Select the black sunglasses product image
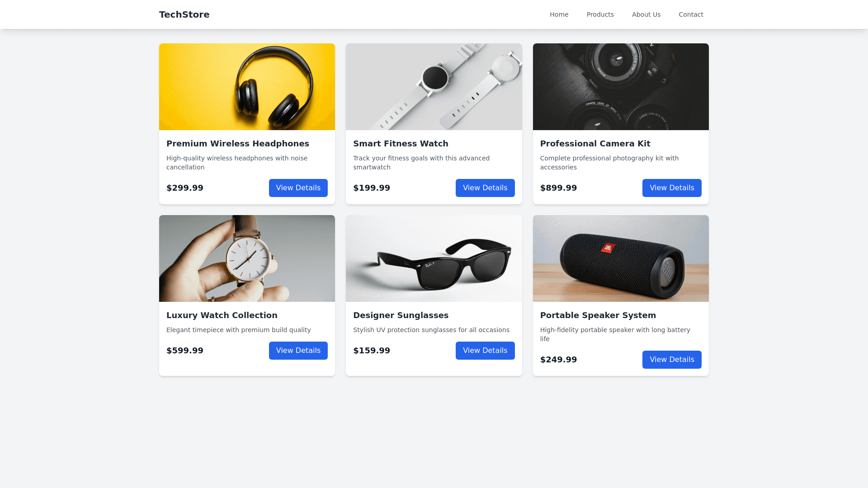The width and height of the screenshot is (868, 488). point(434,258)
